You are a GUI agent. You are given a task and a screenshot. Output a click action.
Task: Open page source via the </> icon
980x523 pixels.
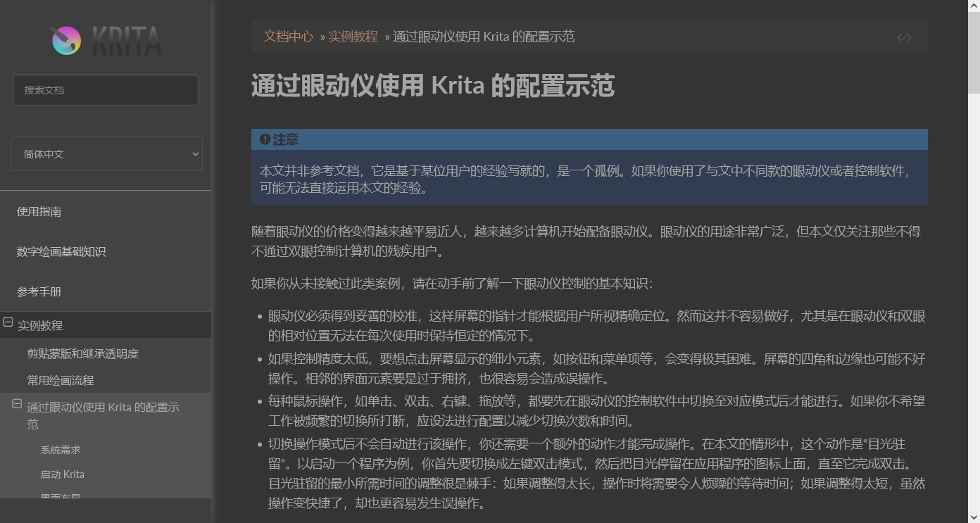coord(904,37)
